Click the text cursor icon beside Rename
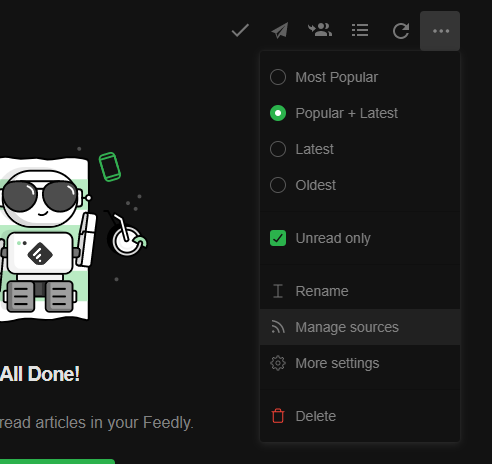The width and height of the screenshot is (492, 464). coord(278,291)
